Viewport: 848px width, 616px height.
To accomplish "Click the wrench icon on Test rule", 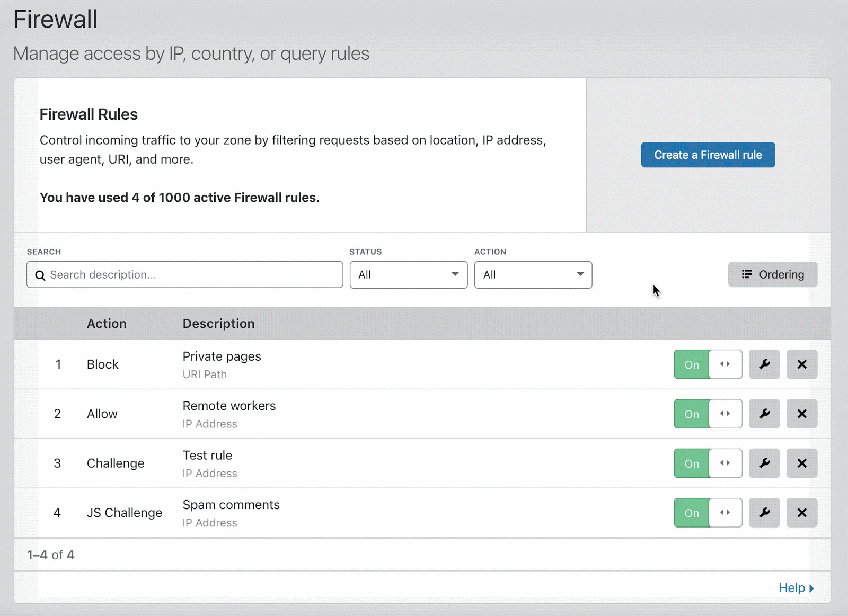I will coord(764,463).
